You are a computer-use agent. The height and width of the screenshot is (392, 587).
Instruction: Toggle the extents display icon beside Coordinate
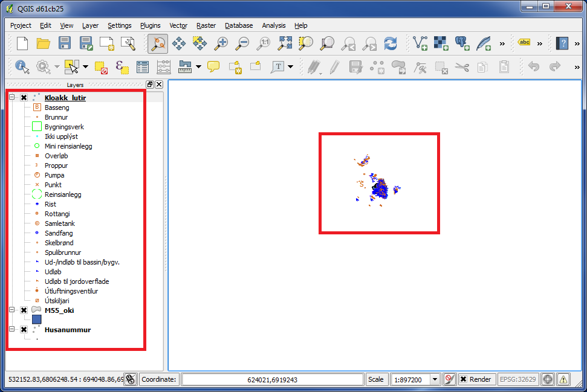click(x=131, y=379)
